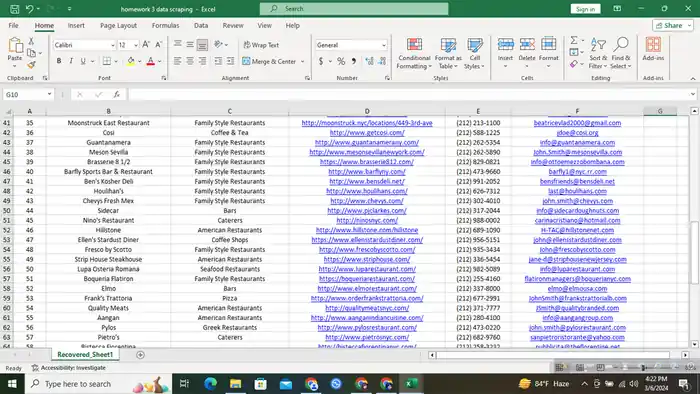
Task: Click the Delete cells icon
Action: tap(527, 45)
